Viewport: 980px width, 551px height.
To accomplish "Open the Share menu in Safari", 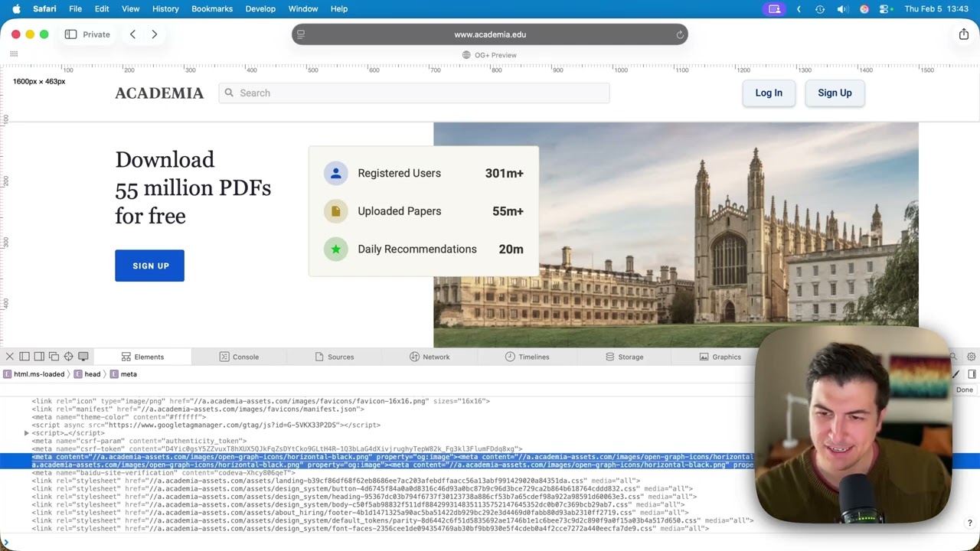I will point(963,34).
